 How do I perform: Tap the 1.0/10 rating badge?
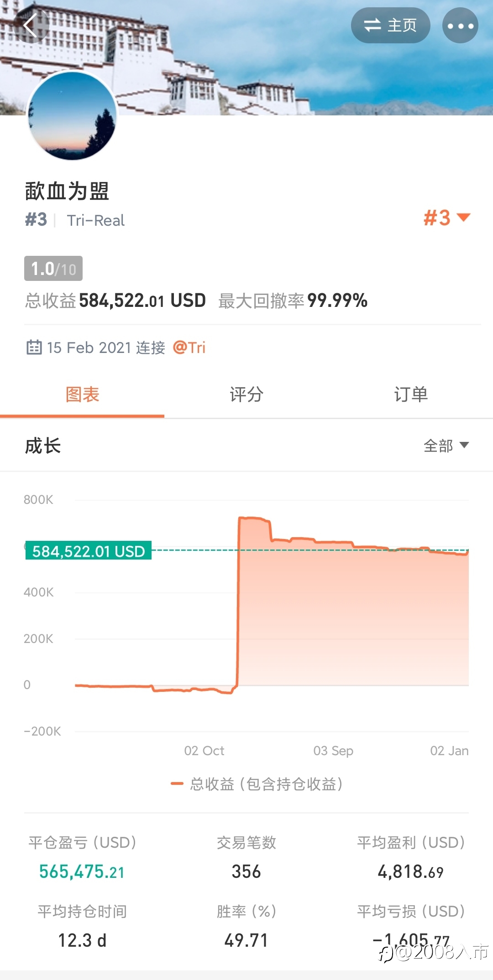pos(53,269)
